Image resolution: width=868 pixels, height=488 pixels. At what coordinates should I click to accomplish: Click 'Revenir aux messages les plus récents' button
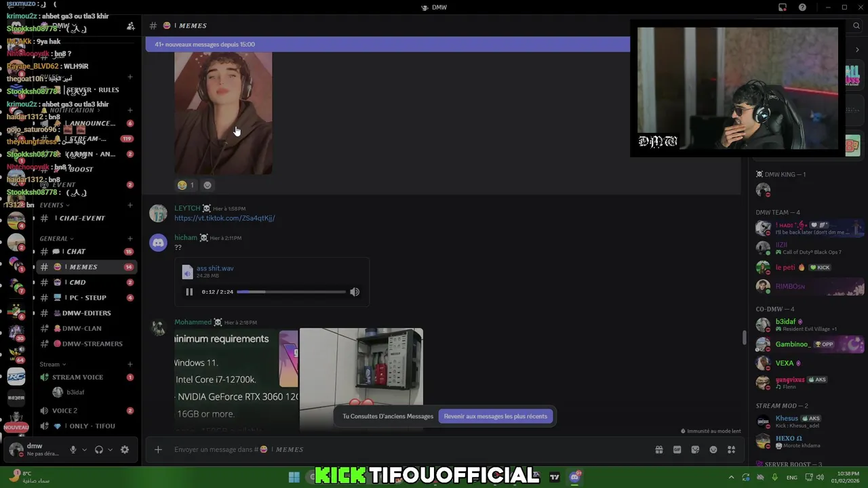tap(495, 416)
